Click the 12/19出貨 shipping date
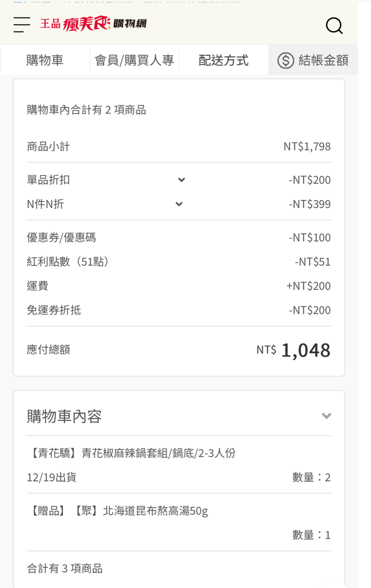This screenshot has width=371, height=588. 51,478
